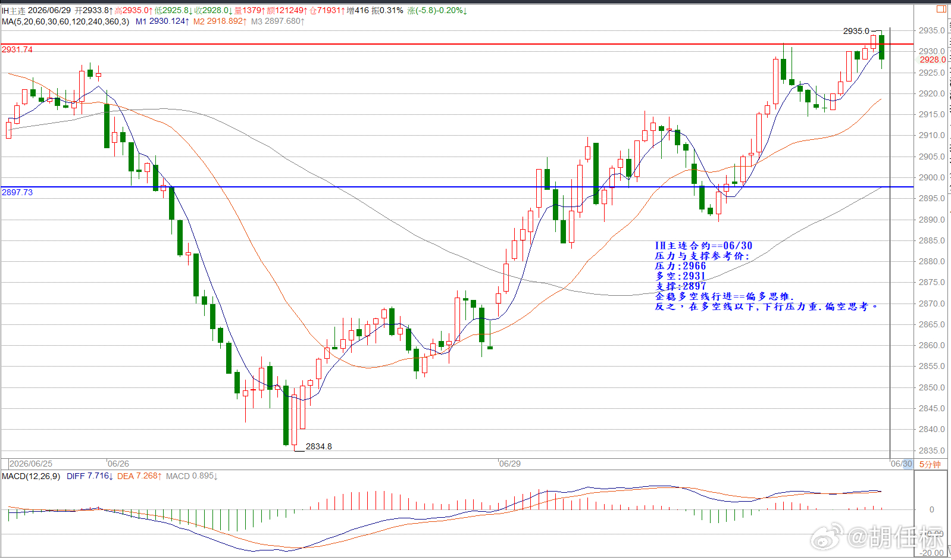Click the 仓71931 open interest value
This screenshot has width=951, height=560.
pyautogui.click(x=327, y=11)
